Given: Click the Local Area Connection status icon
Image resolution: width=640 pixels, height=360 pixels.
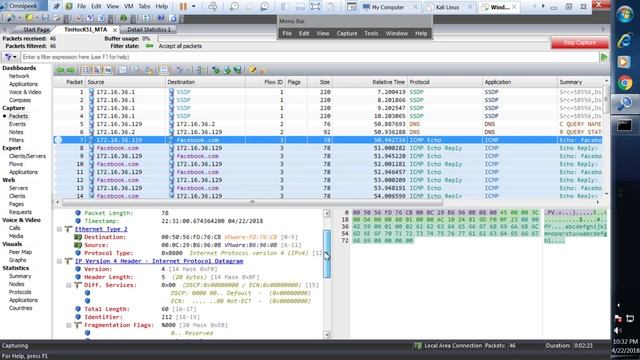Looking at the screenshot, I should (418, 346).
